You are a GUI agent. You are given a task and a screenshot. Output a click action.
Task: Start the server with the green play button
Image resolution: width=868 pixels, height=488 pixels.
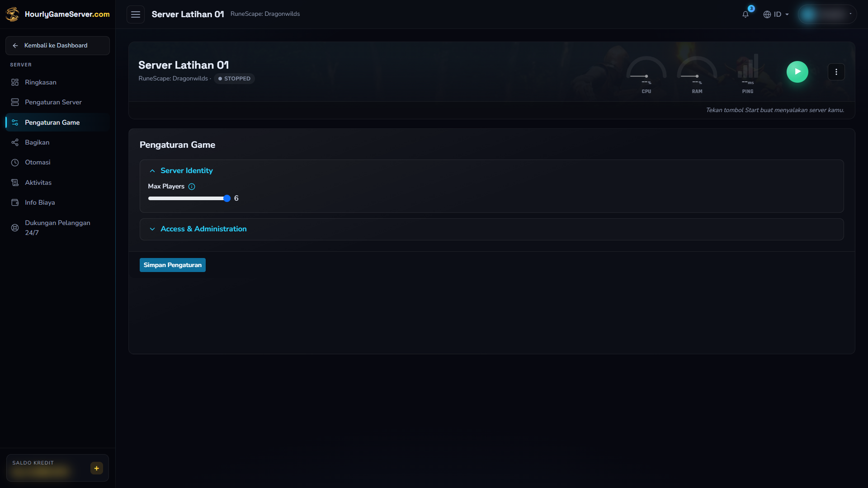[797, 72]
